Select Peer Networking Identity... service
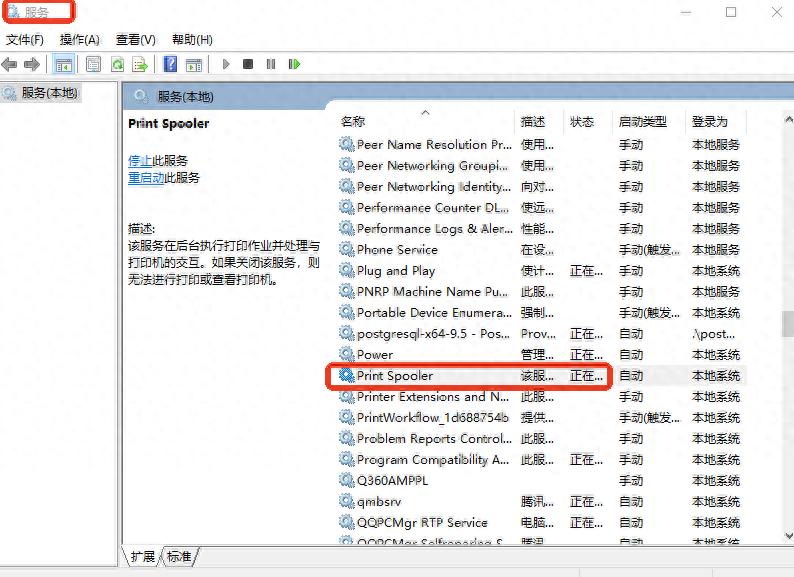Viewport: 794px width, 577px height. click(542, 186)
